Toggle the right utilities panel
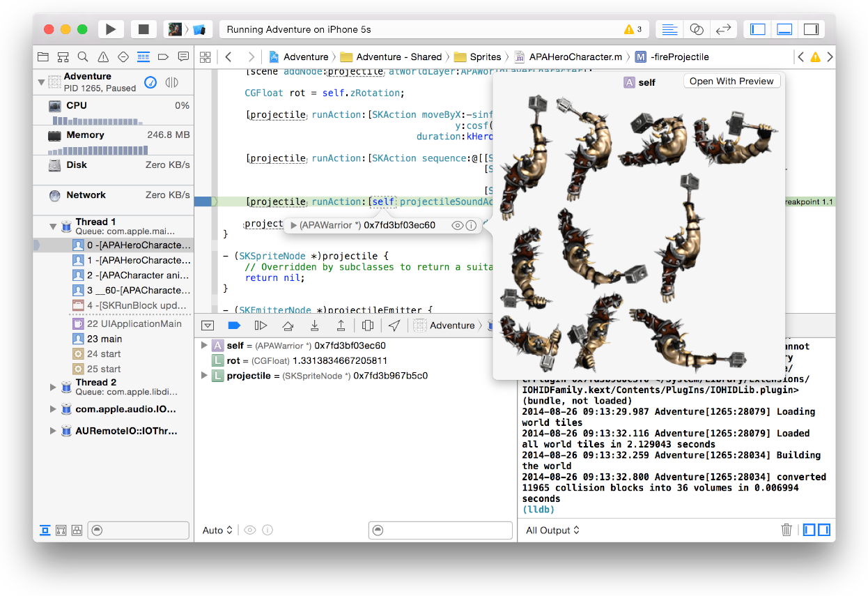868x596 pixels. (x=811, y=29)
